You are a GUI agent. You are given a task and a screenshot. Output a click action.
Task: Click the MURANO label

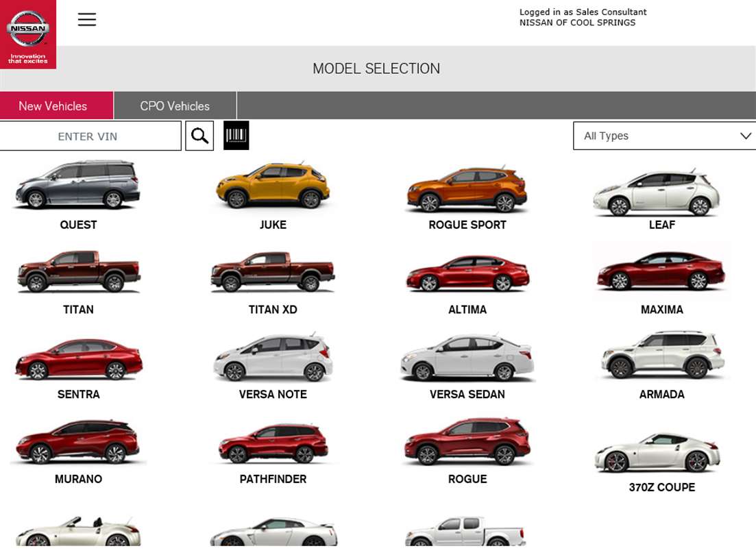(79, 479)
